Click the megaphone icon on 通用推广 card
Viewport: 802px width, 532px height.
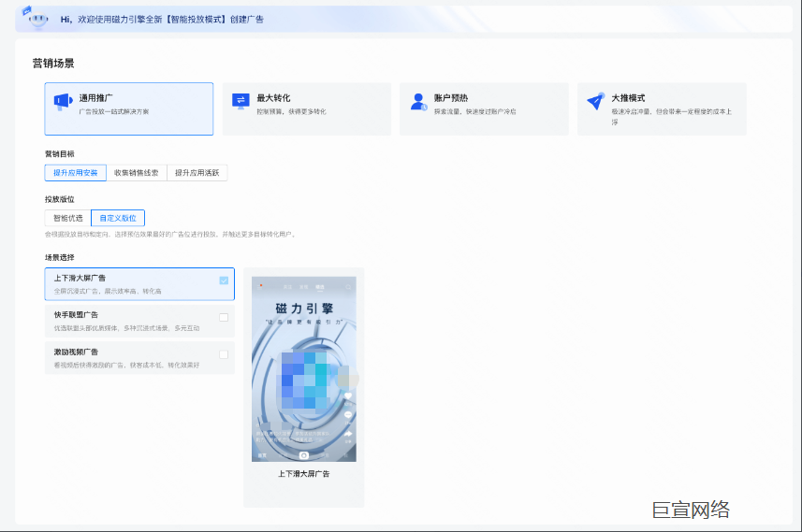click(x=63, y=101)
